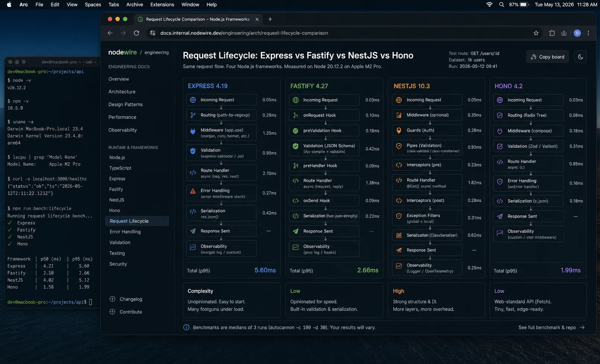
Task: Open the Performance sidebar page
Action: [x=122, y=117]
